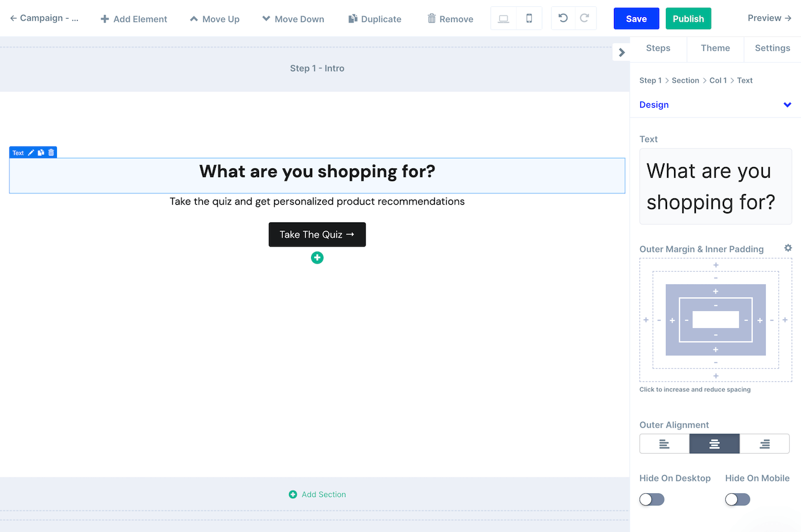This screenshot has height=532, width=801.
Task: Reduce the right outer margin
Action: pos(772,320)
